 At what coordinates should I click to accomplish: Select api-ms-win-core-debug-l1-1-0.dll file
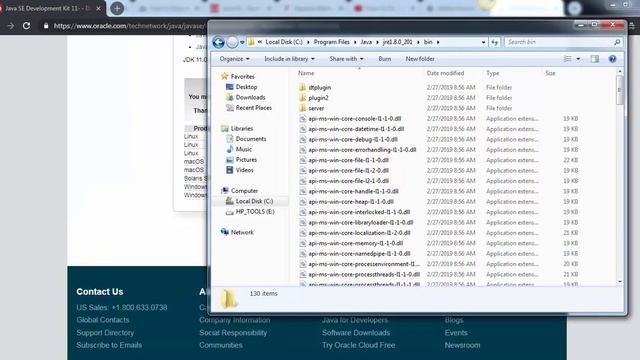[353, 139]
